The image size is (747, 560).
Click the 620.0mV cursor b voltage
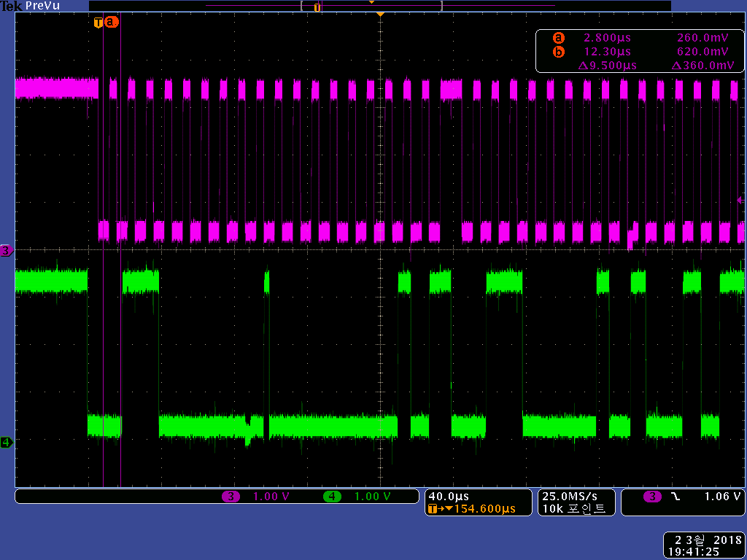[703, 52]
